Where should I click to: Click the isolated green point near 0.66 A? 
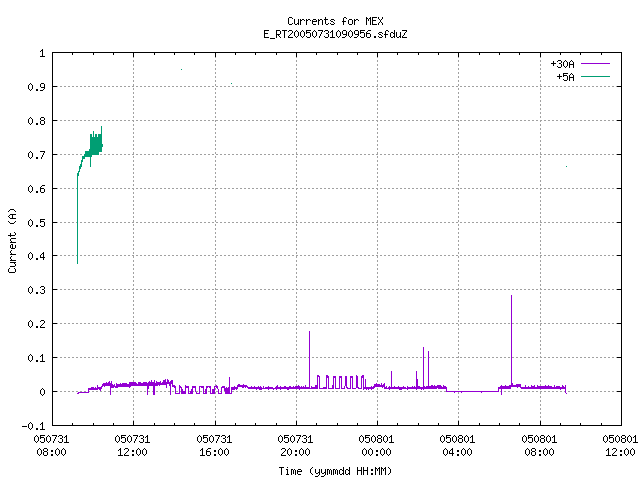point(567,167)
